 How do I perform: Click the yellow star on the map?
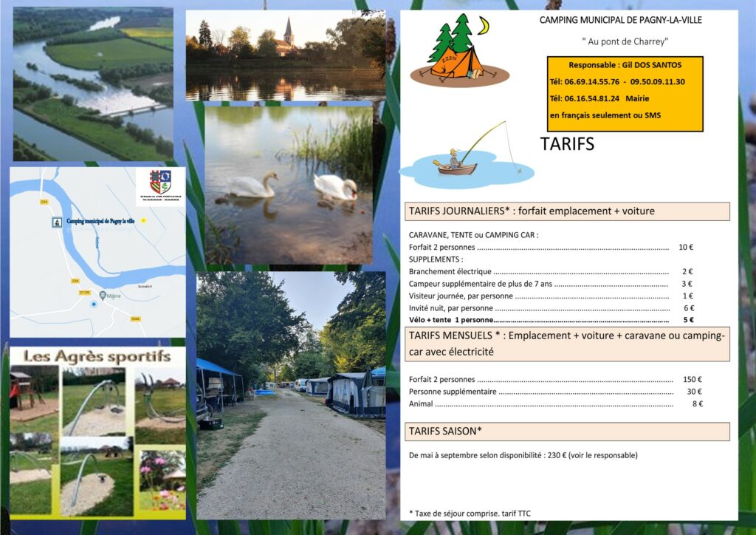click(144, 221)
